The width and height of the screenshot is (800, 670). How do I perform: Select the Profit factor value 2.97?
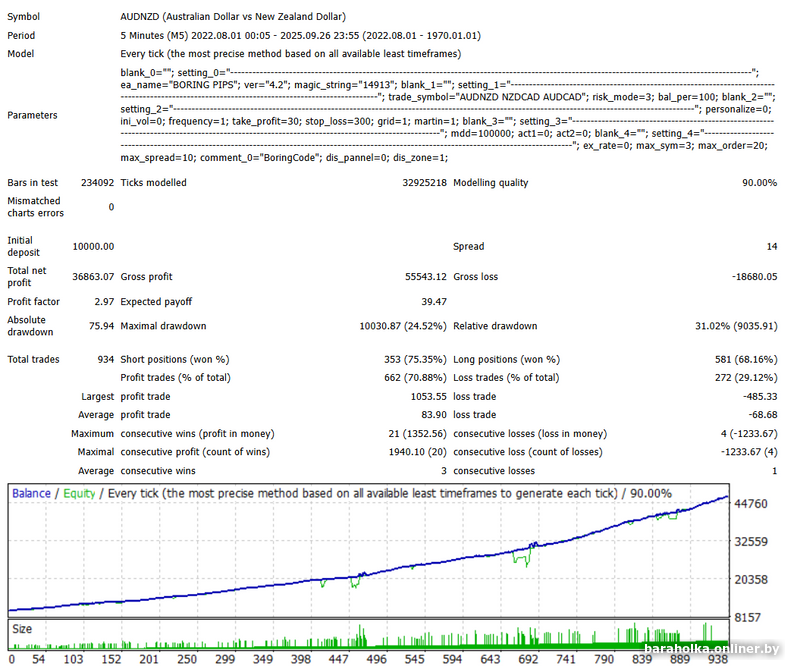pyautogui.click(x=103, y=302)
